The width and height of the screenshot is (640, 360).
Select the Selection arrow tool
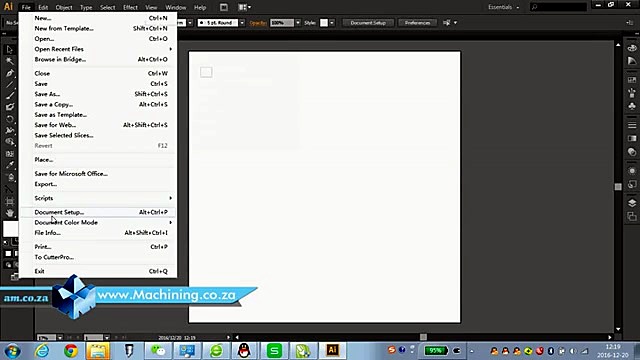9,49
